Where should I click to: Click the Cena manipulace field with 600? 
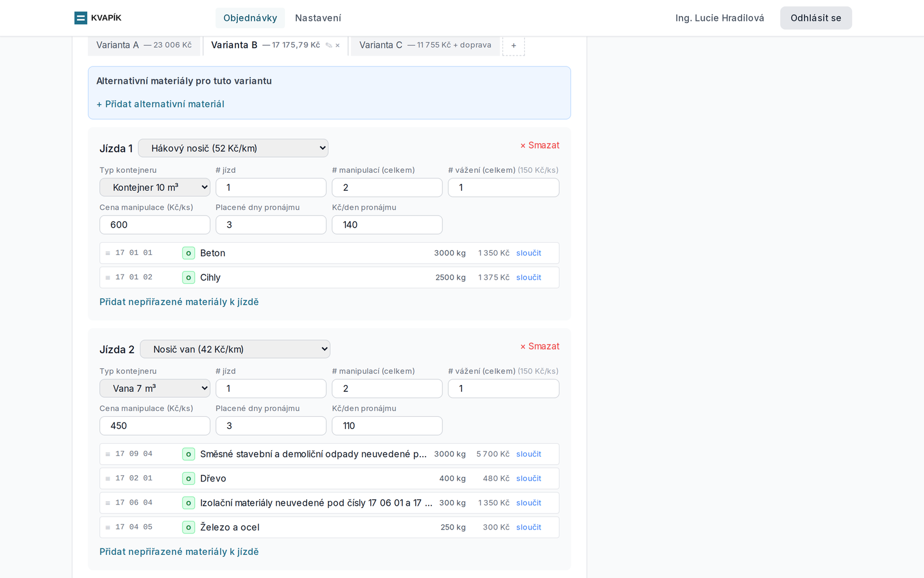pyautogui.click(x=155, y=225)
